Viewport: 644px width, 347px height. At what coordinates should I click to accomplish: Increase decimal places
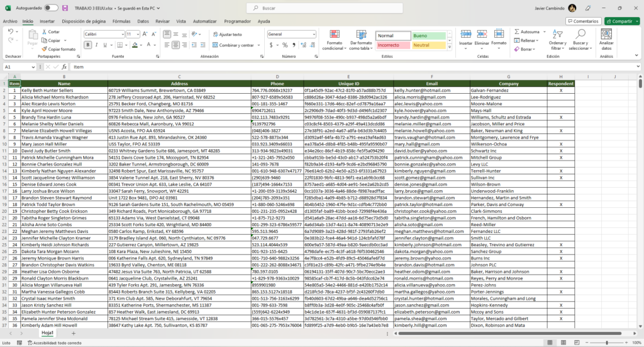(304, 45)
